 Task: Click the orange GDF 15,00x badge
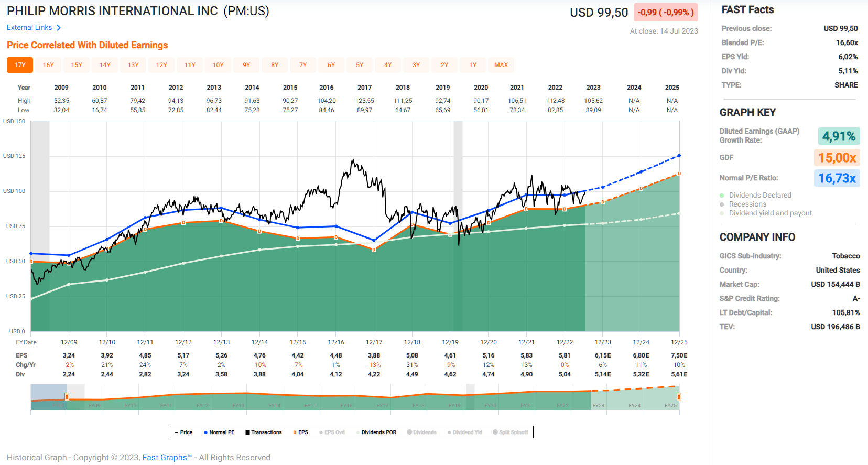837,158
